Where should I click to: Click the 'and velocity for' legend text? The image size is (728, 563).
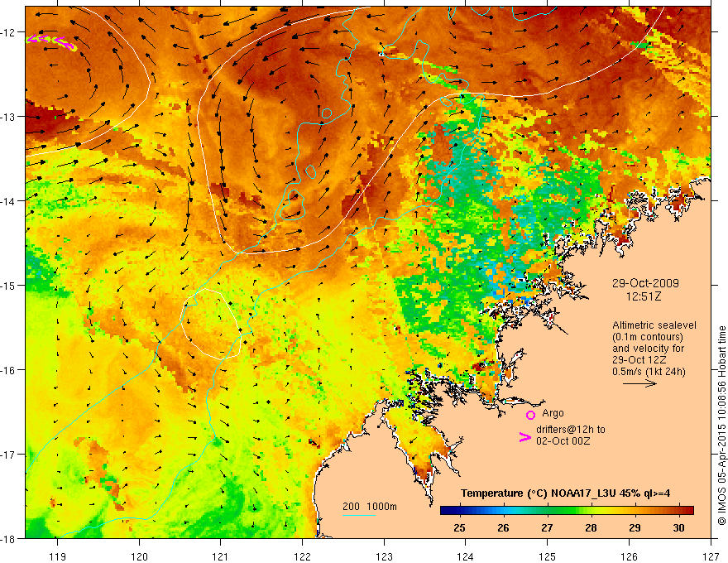[648, 349]
